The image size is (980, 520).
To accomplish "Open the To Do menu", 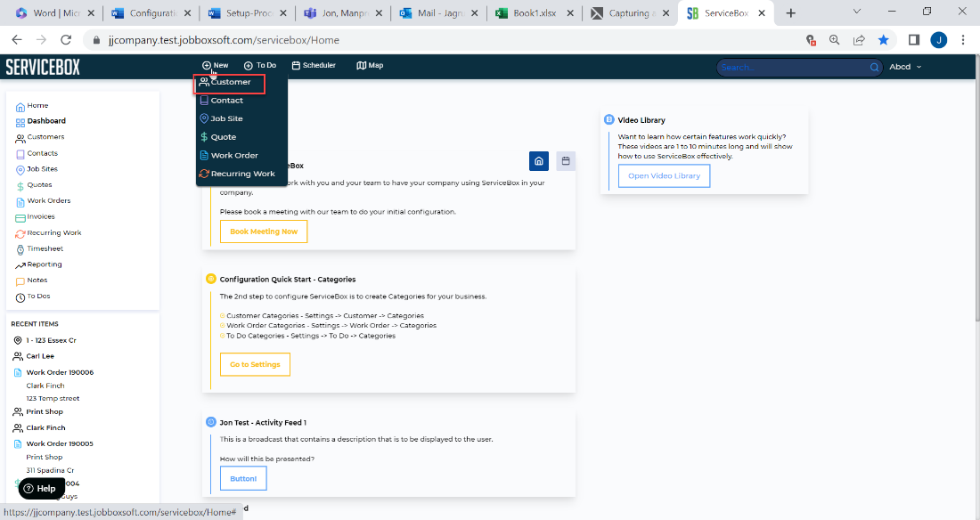I will (260, 66).
